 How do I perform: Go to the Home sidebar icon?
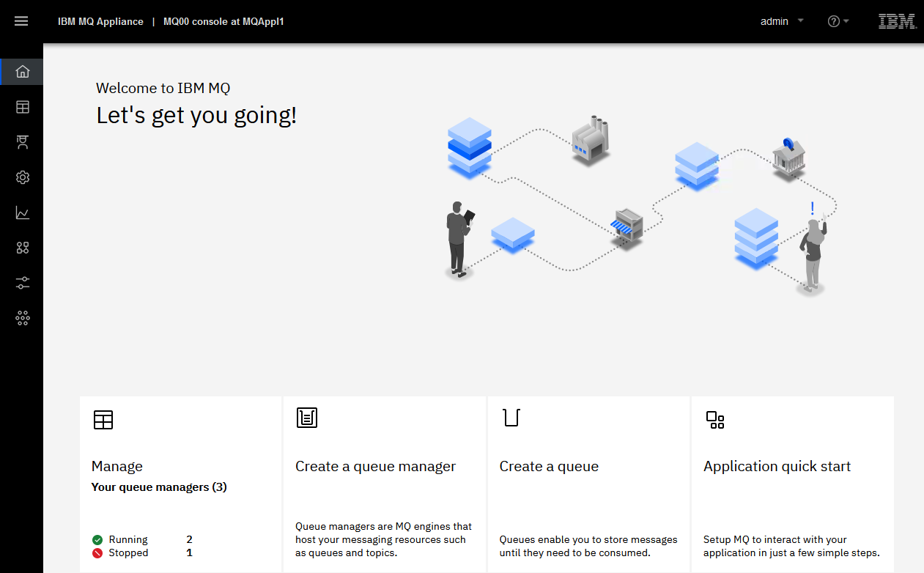click(x=23, y=72)
